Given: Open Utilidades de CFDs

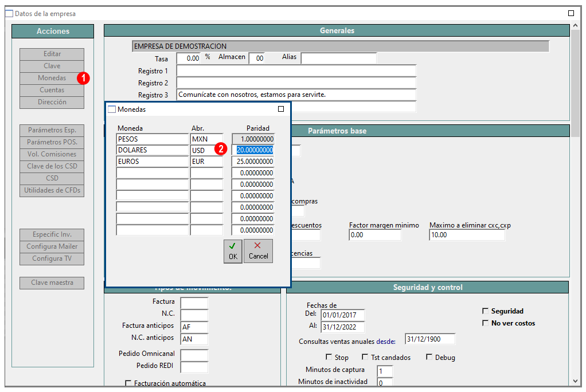Looking at the screenshot, I should click(52, 190).
